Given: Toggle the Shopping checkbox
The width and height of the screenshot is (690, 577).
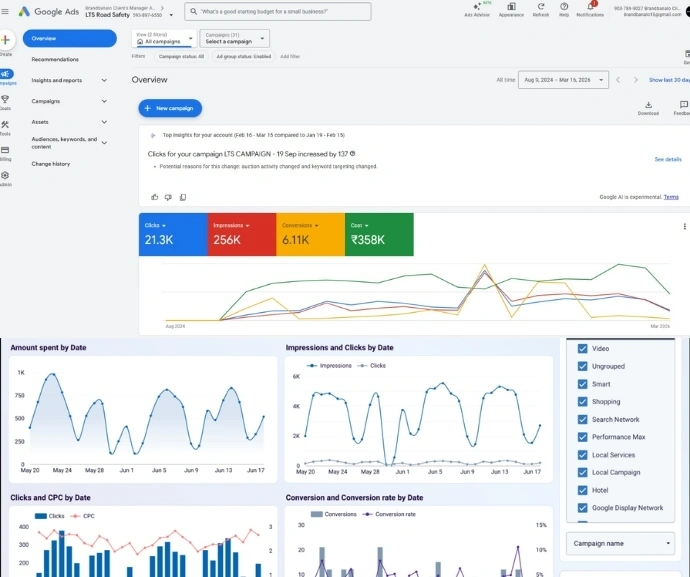Looking at the screenshot, I should coord(582,402).
